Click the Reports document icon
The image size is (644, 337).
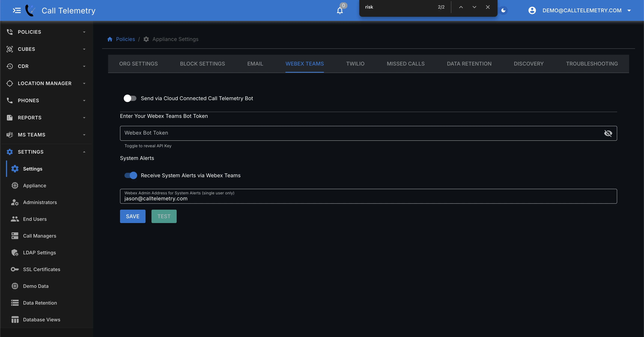[x=10, y=117]
